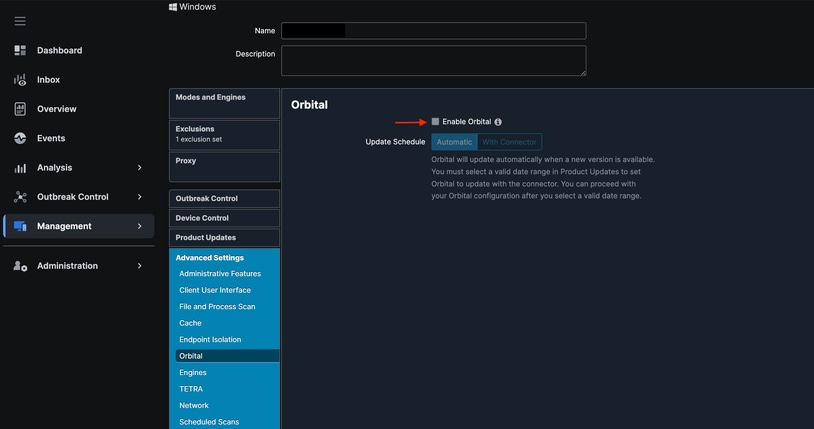The width and height of the screenshot is (814, 429).
Task: Expand the Management submenu chevron
Action: coord(140,226)
